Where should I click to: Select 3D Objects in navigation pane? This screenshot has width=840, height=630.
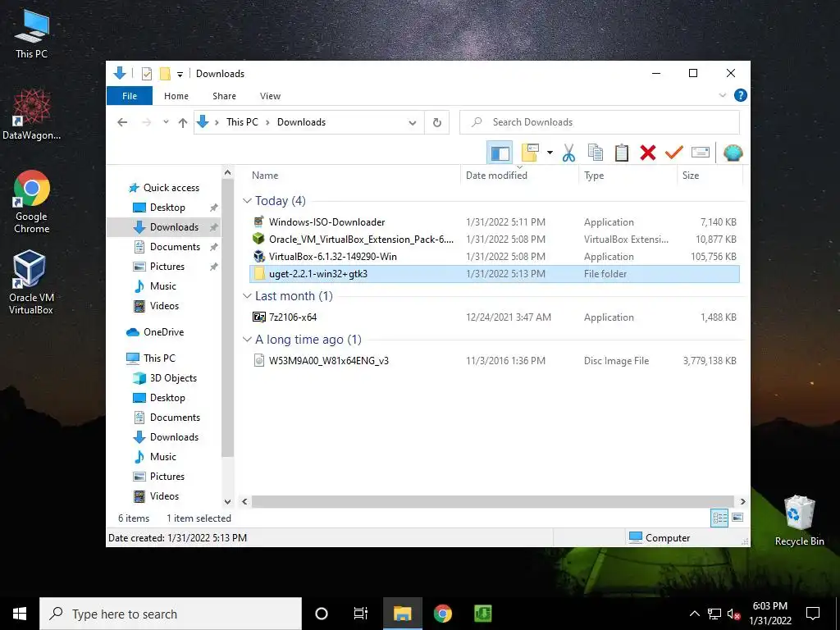click(x=173, y=378)
